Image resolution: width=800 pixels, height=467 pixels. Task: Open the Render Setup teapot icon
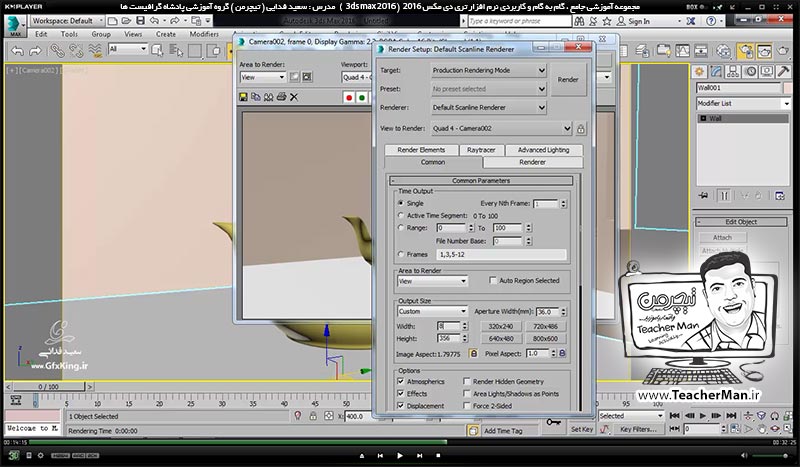(x=745, y=51)
